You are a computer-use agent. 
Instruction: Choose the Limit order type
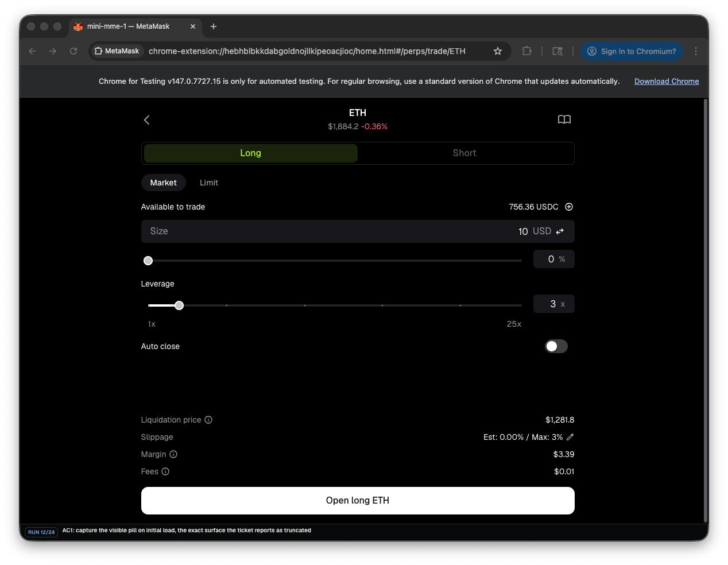(x=209, y=183)
